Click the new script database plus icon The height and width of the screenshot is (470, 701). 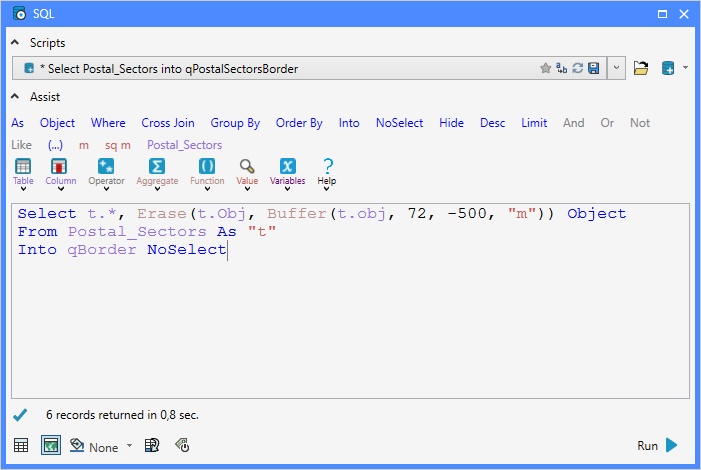668,68
